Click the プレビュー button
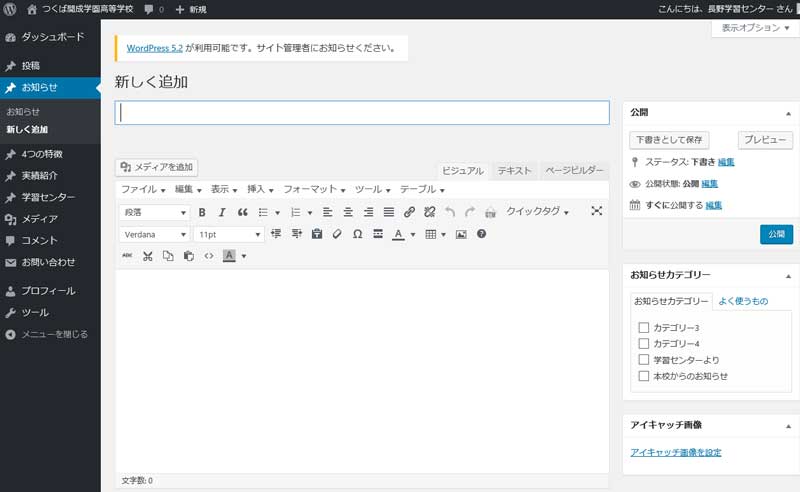 [765, 139]
